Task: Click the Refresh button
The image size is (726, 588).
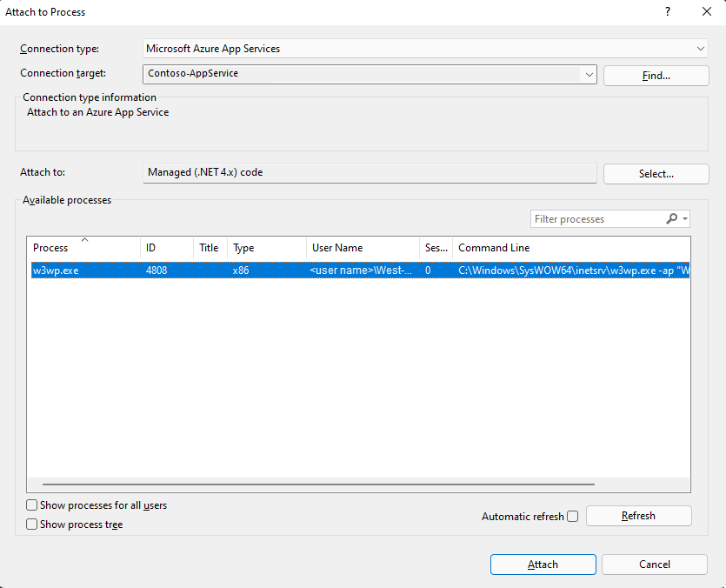Action: (x=638, y=516)
